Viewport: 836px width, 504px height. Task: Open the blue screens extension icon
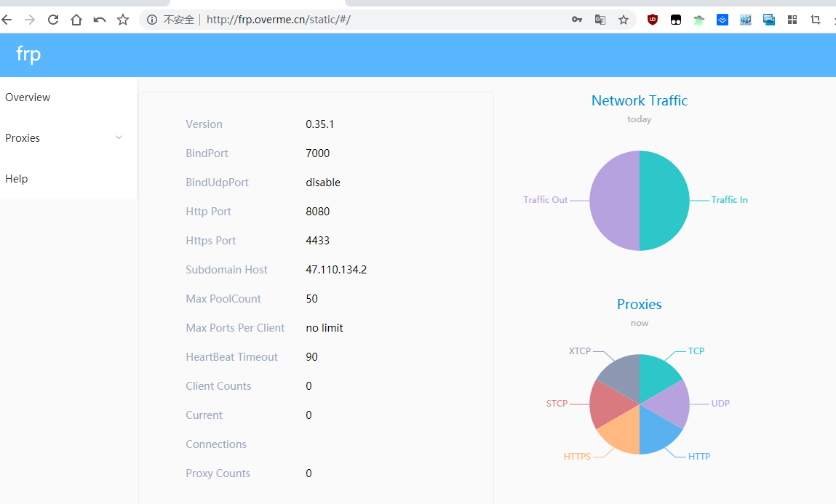[769, 20]
